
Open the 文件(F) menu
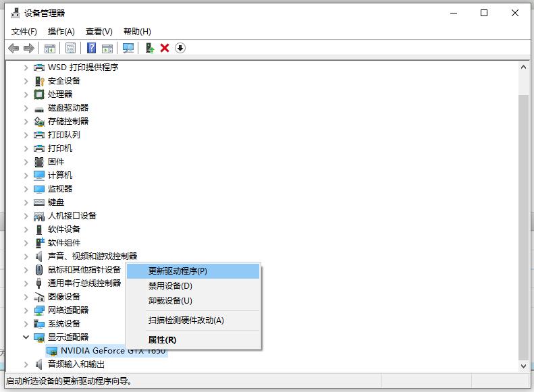click(24, 32)
